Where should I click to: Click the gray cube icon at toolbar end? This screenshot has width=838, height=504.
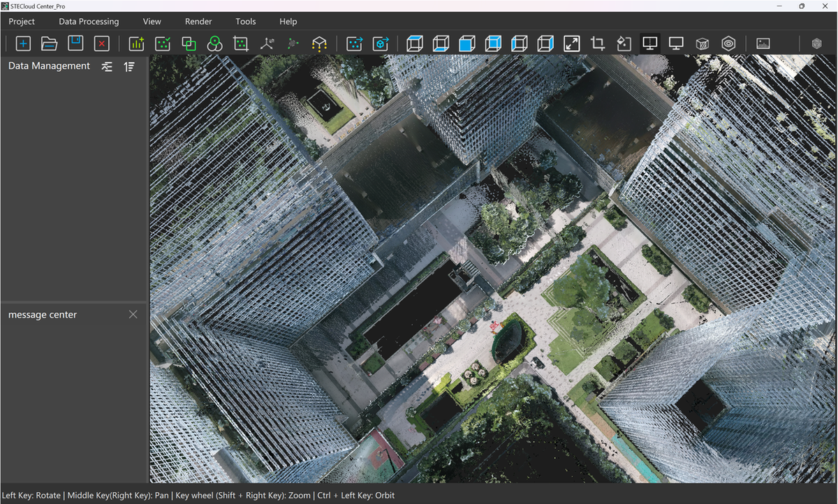click(816, 44)
